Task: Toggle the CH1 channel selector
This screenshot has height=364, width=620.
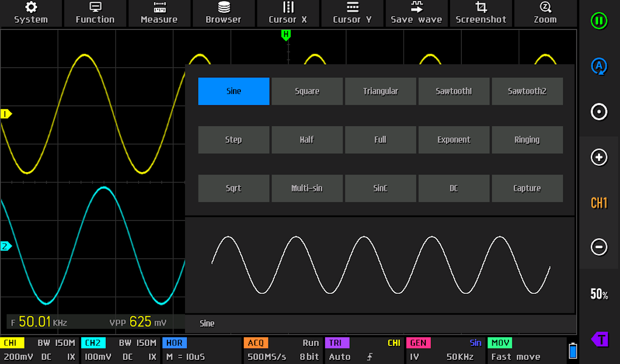Action: (x=599, y=202)
